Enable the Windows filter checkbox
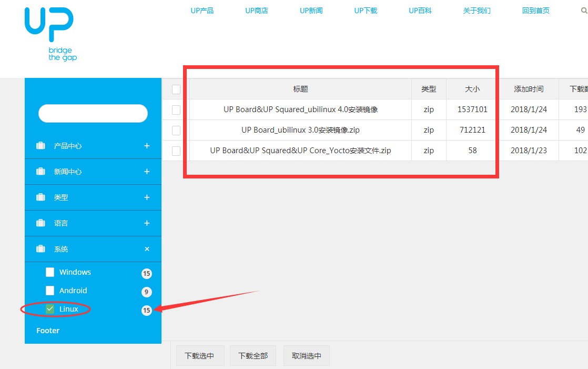This screenshot has width=588, height=369. pyautogui.click(x=50, y=272)
